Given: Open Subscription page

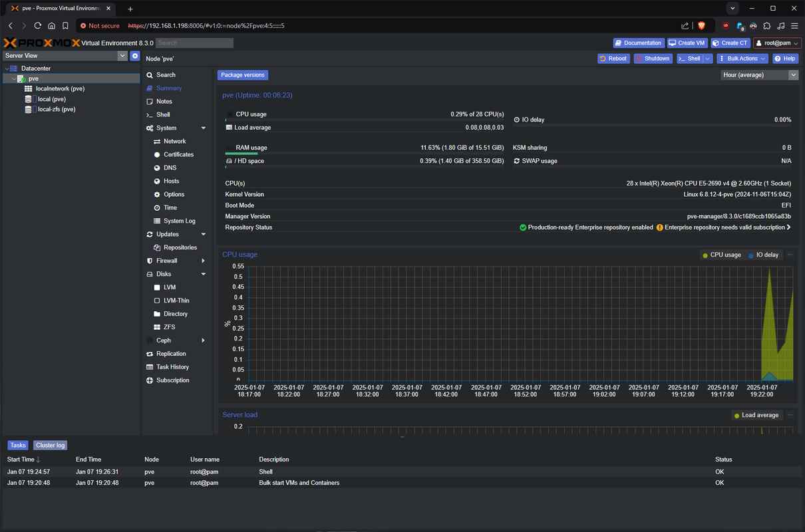Looking at the screenshot, I should 172,381.
